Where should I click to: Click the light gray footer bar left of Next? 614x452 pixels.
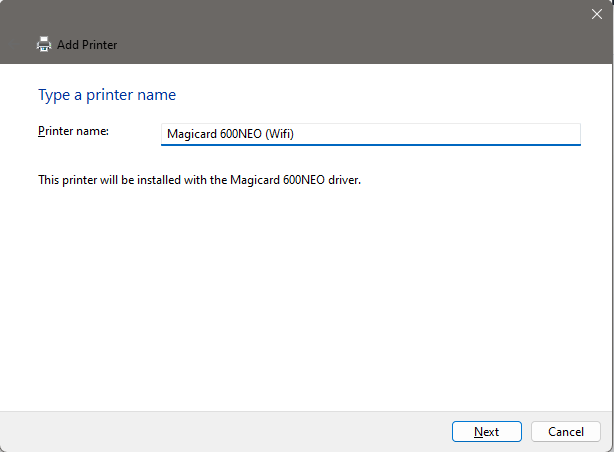223,432
